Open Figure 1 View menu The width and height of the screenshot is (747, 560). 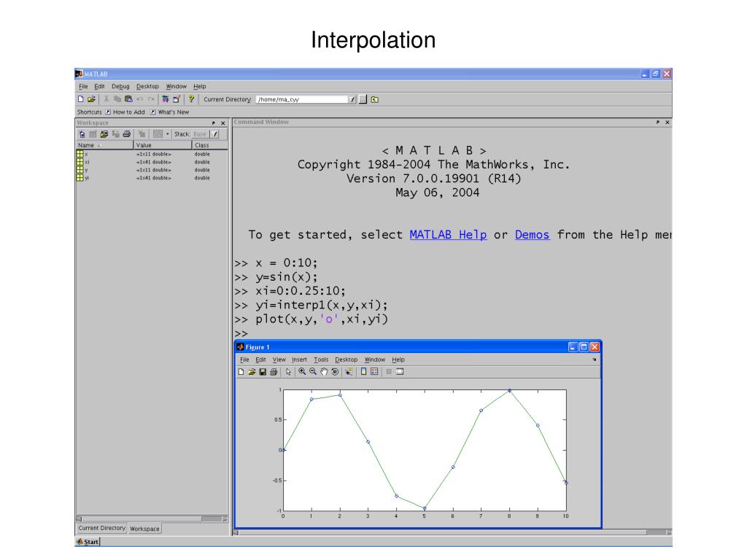pos(279,360)
